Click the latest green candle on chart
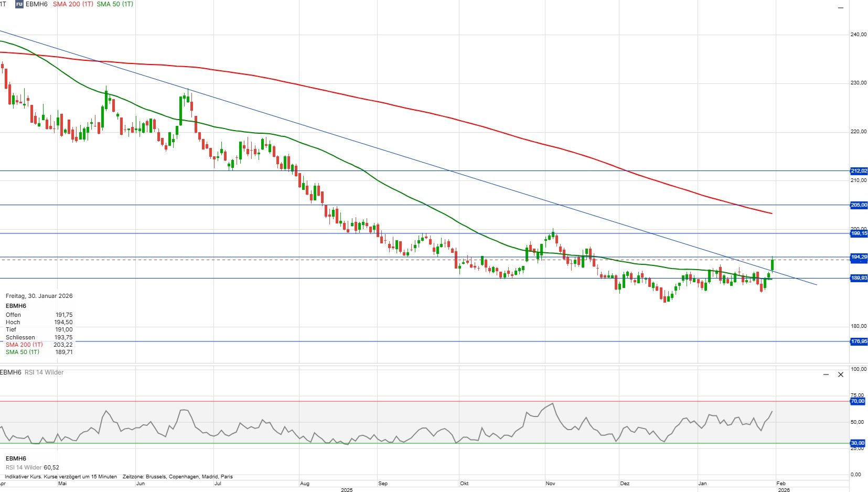The image size is (868, 492). [773, 264]
